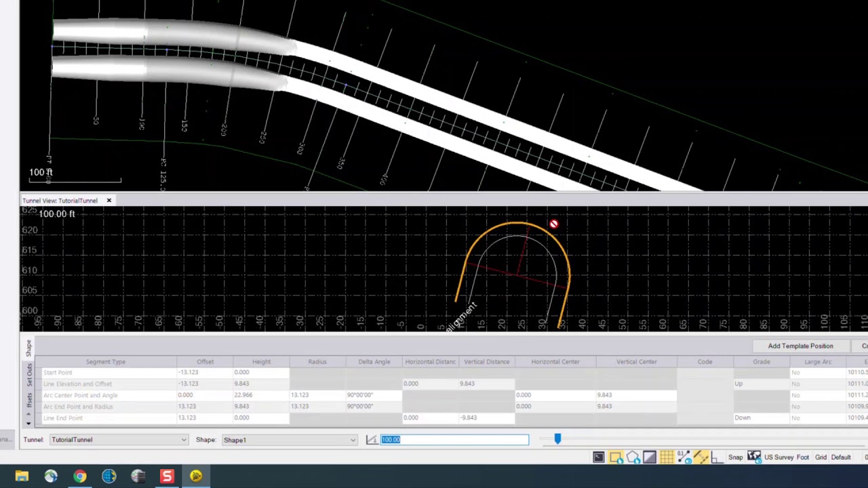This screenshot has height=488, width=868.
Task: Click the Segment Type column header
Action: tap(106, 362)
